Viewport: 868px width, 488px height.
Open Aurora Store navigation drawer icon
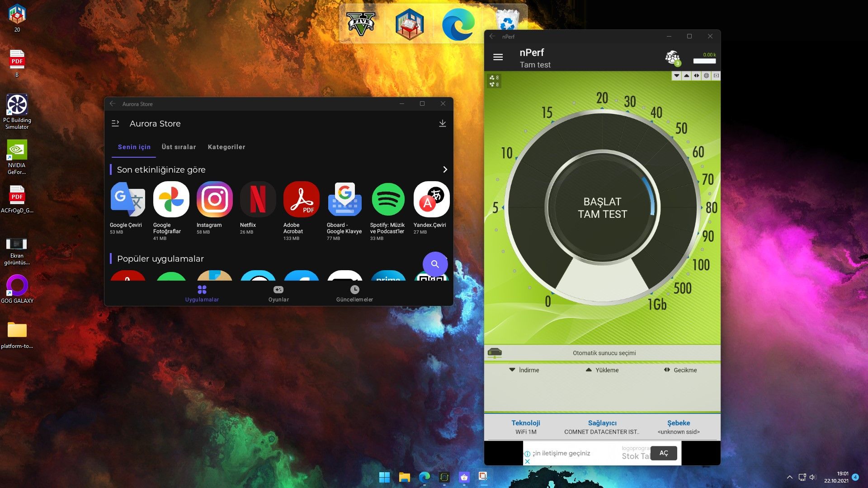(x=115, y=123)
